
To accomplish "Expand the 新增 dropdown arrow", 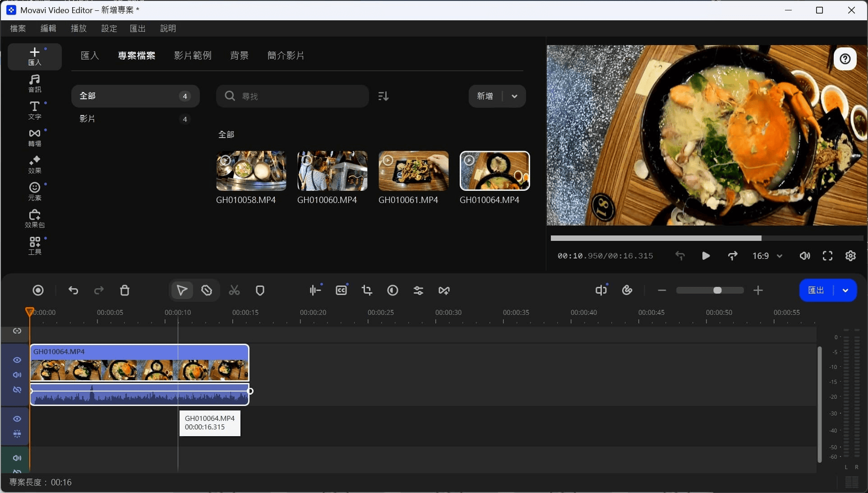I will 514,96.
